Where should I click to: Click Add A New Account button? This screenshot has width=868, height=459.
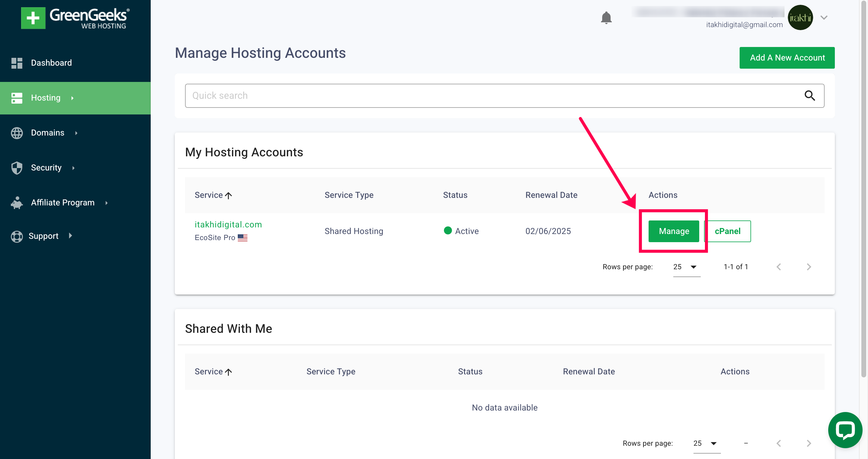coord(787,58)
